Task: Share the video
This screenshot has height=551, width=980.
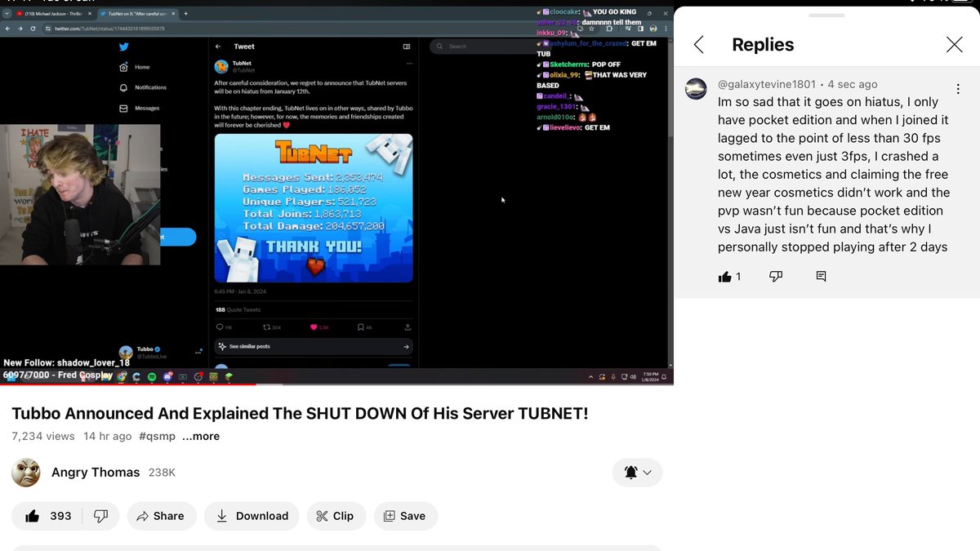Action: point(160,516)
